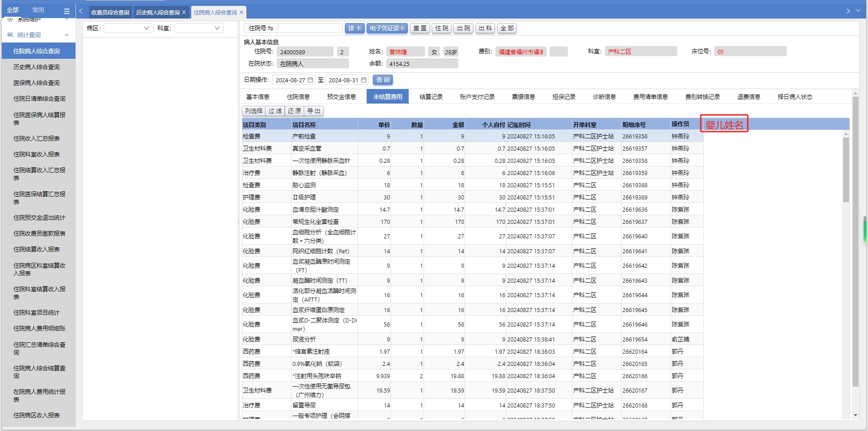This screenshot has width=868, height=431.
Task: Select the 担保记录 tab
Action: (564, 97)
